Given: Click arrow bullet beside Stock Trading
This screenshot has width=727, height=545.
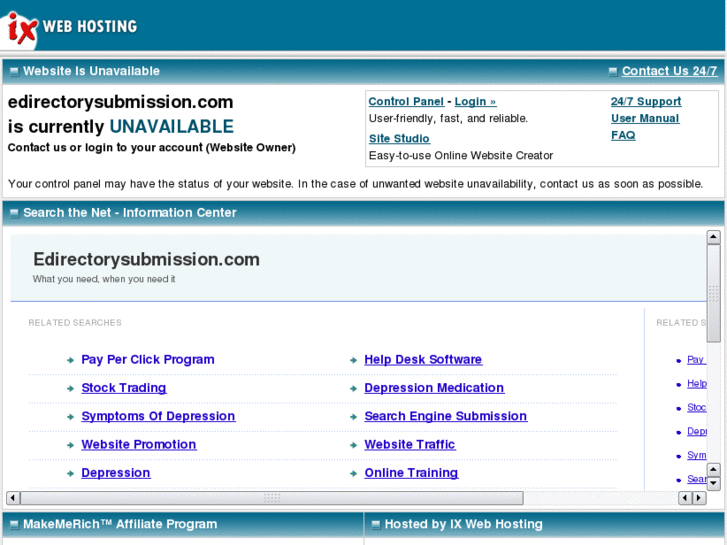Looking at the screenshot, I should pos(70,388).
